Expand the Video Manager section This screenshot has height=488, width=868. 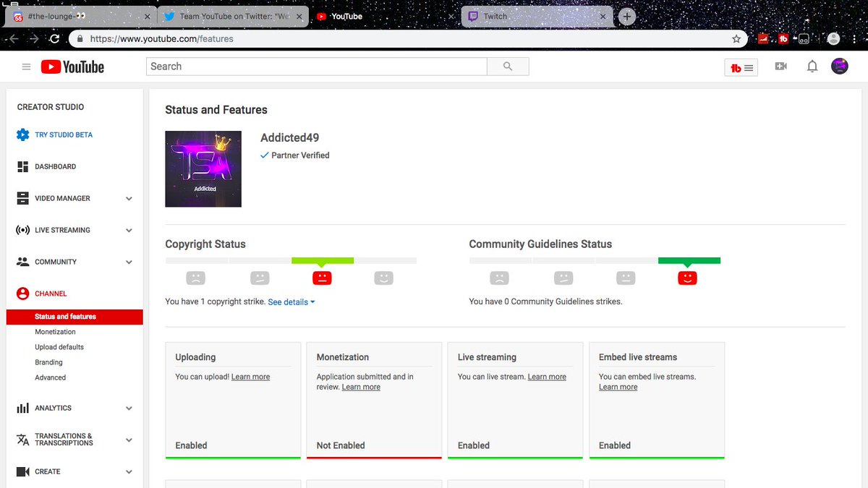coord(129,198)
